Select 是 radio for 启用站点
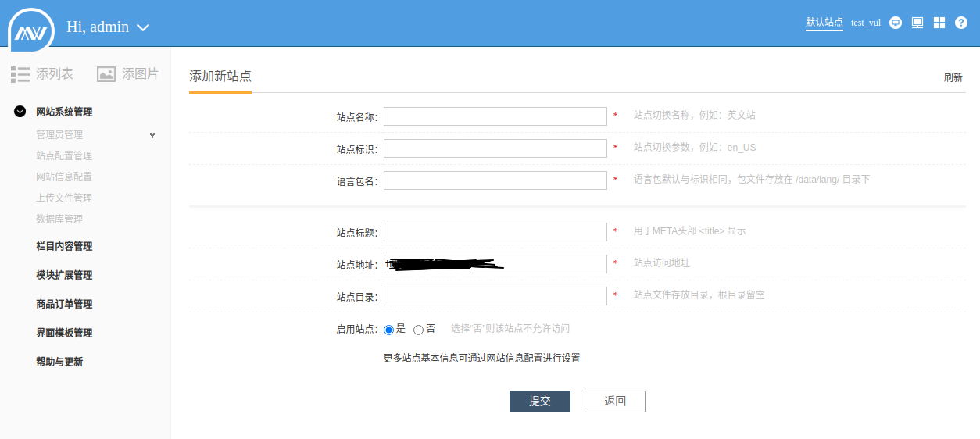 click(x=389, y=330)
